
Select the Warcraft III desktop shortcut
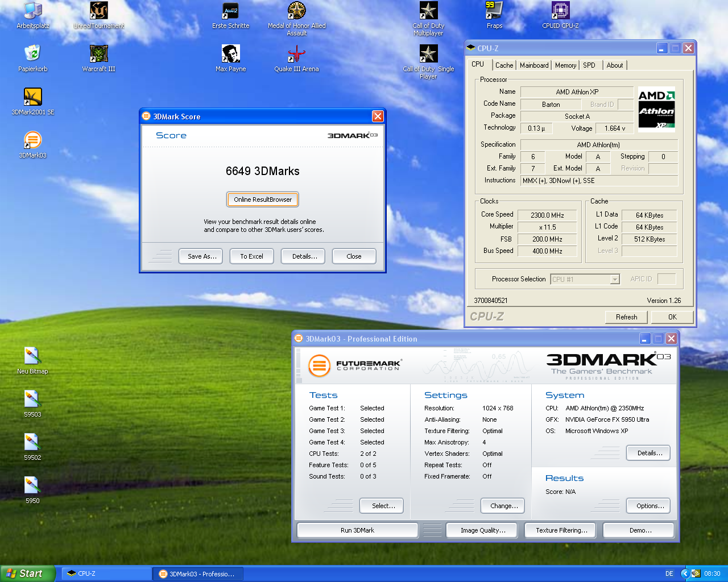tap(99, 59)
